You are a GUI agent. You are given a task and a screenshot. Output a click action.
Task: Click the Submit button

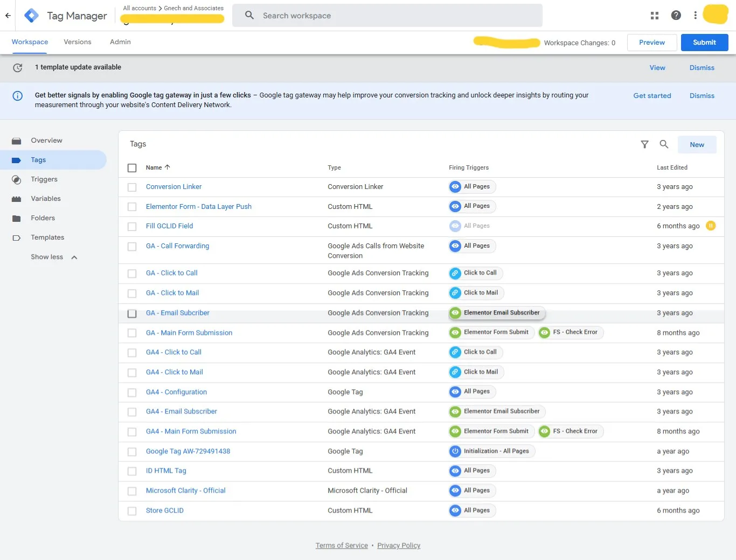[x=704, y=43]
